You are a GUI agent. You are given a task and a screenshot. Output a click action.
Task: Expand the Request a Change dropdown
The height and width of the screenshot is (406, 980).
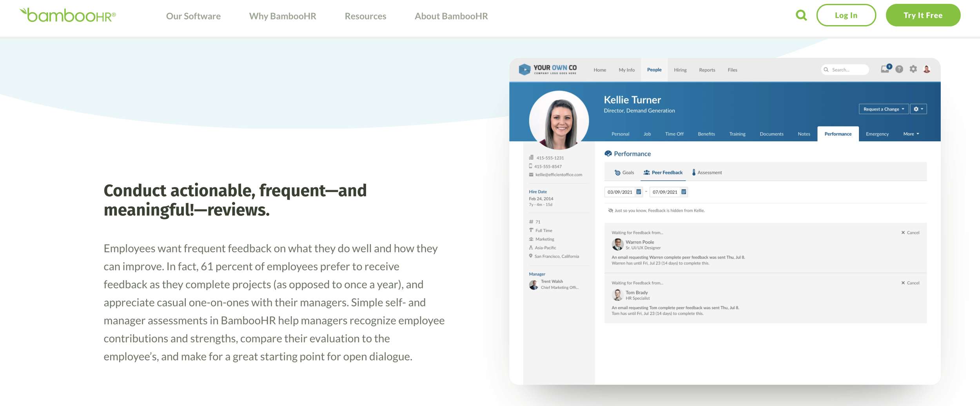coord(884,109)
